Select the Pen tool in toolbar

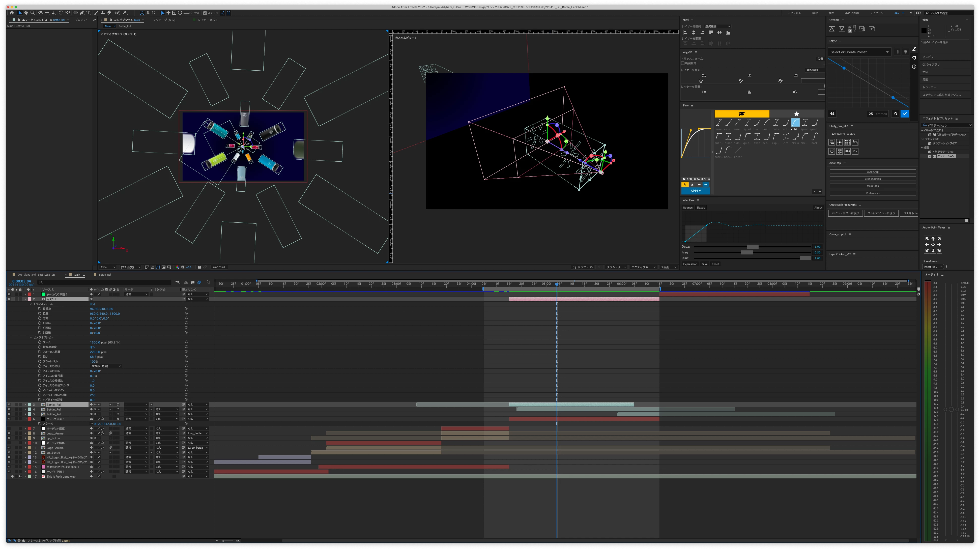(x=82, y=13)
